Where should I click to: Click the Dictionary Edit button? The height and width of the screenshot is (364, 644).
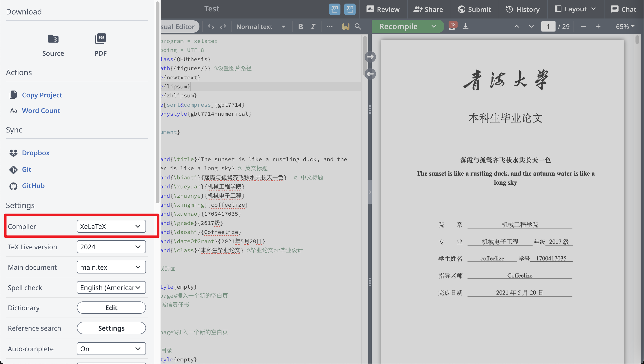tap(111, 308)
